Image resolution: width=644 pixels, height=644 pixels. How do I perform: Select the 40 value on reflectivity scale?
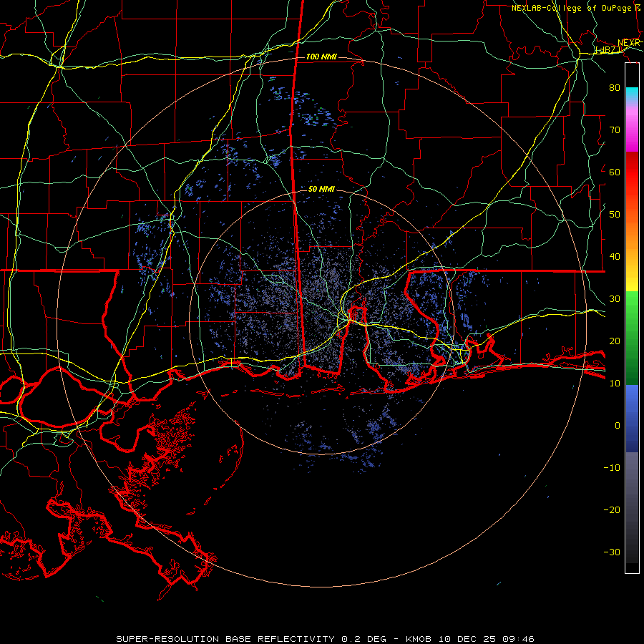coord(615,257)
